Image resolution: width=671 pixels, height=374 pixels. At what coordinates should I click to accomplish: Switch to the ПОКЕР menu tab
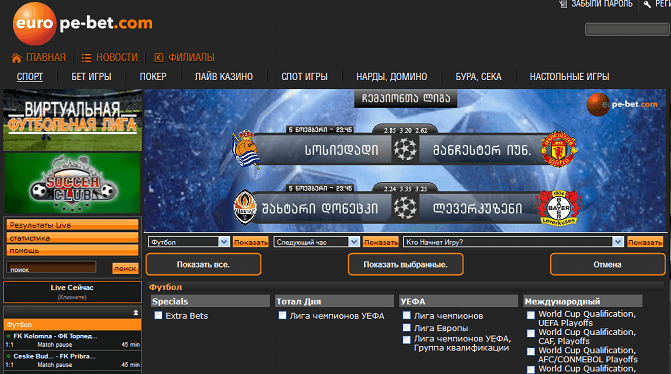click(153, 77)
